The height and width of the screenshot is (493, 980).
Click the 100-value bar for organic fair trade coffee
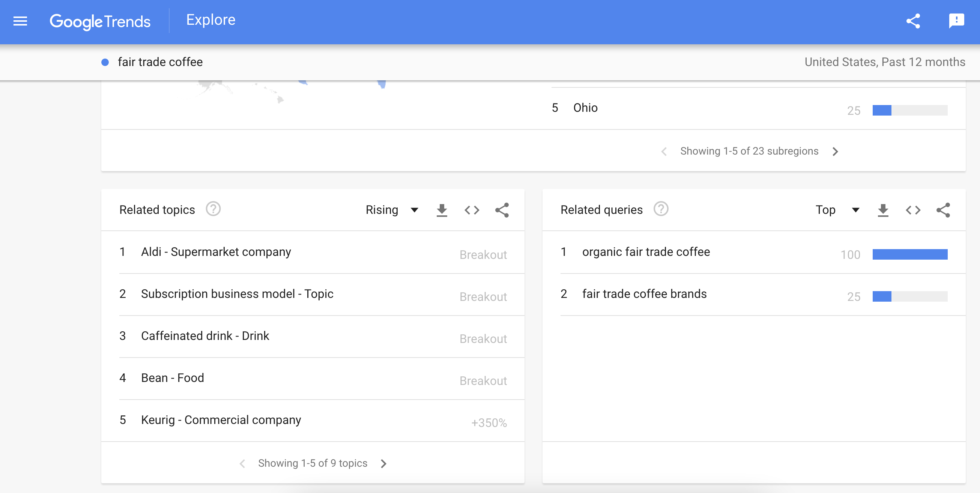click(910, 254)
